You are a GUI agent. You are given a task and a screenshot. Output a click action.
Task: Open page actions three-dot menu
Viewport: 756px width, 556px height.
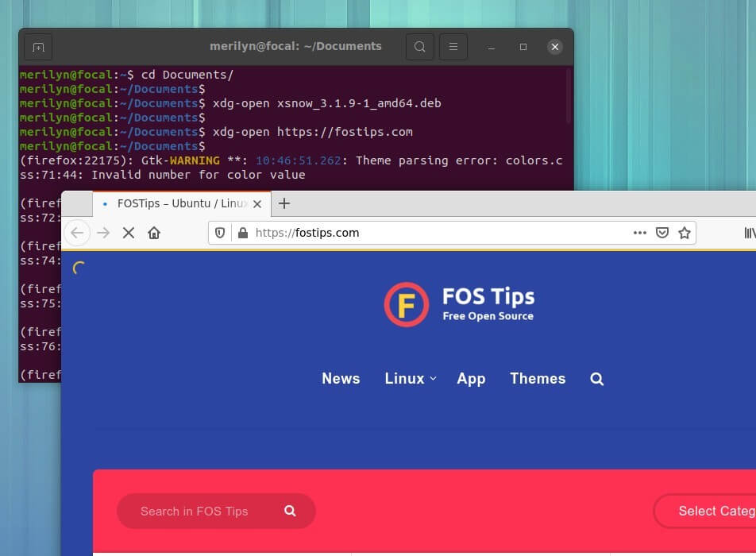tap(640, 233)
